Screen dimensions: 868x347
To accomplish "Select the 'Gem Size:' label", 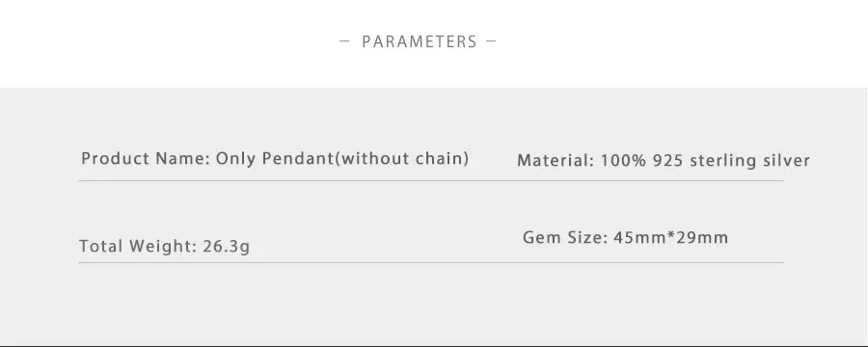I will point(565,238).
